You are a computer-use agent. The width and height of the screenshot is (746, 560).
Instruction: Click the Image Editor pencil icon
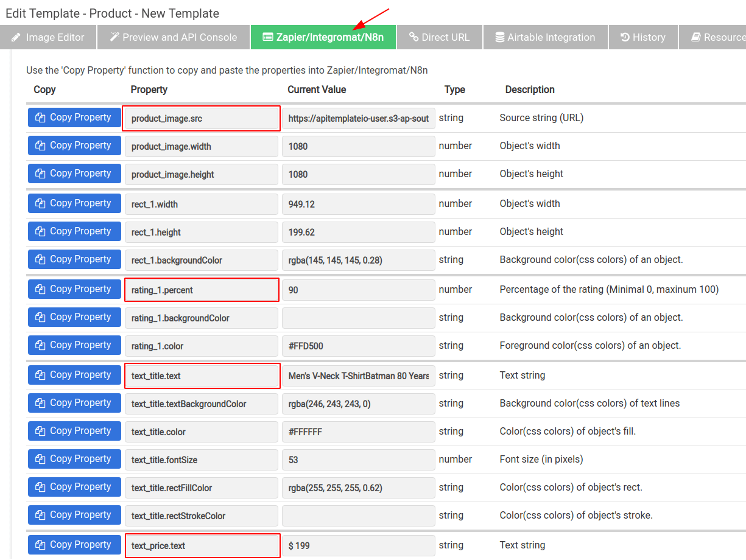16,37
